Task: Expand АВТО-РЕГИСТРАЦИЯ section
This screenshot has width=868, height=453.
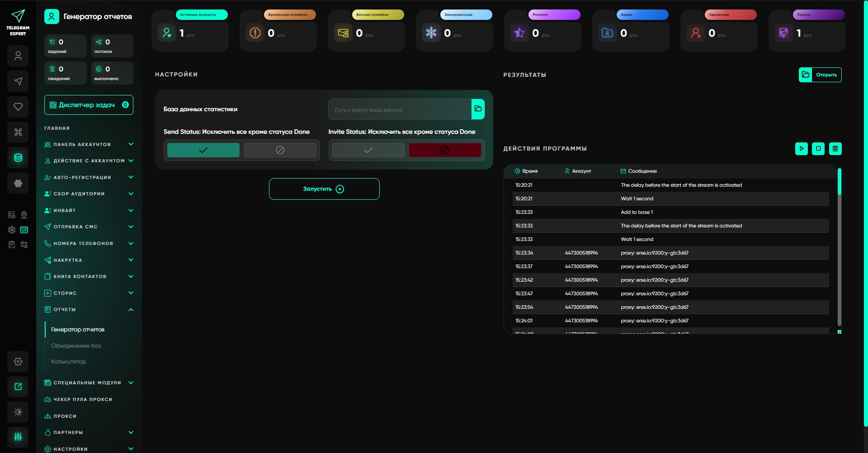Action: tap(89, 177)
